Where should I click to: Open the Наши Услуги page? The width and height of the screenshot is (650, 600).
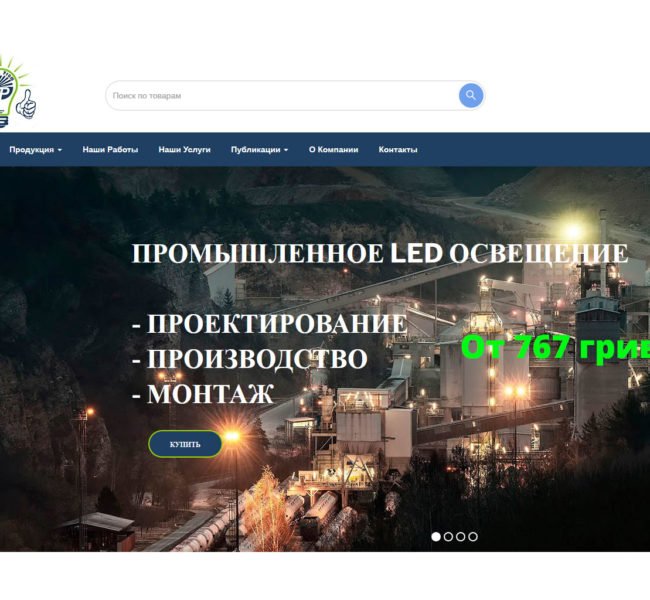(x=184, y=150)
